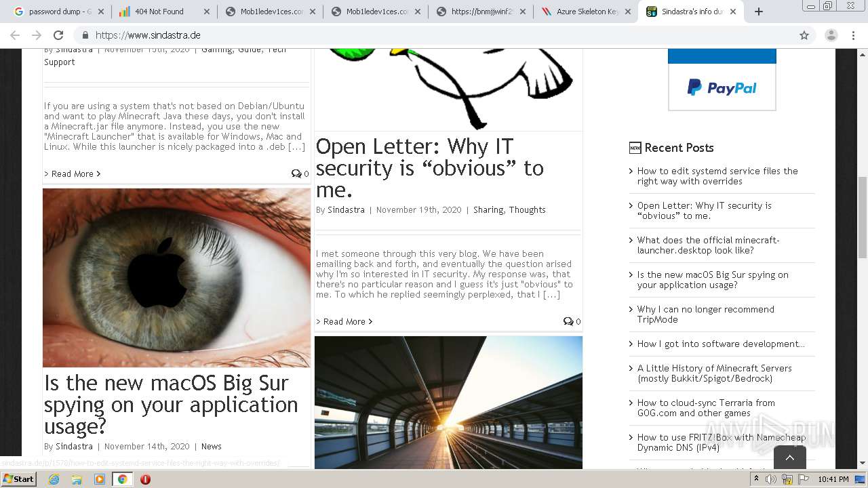Viewport: 868px width, 488px height.
Task: Switch to the https://bnmjjwinf2 tab
Action: pyautogui.click(x=478, y=12)
